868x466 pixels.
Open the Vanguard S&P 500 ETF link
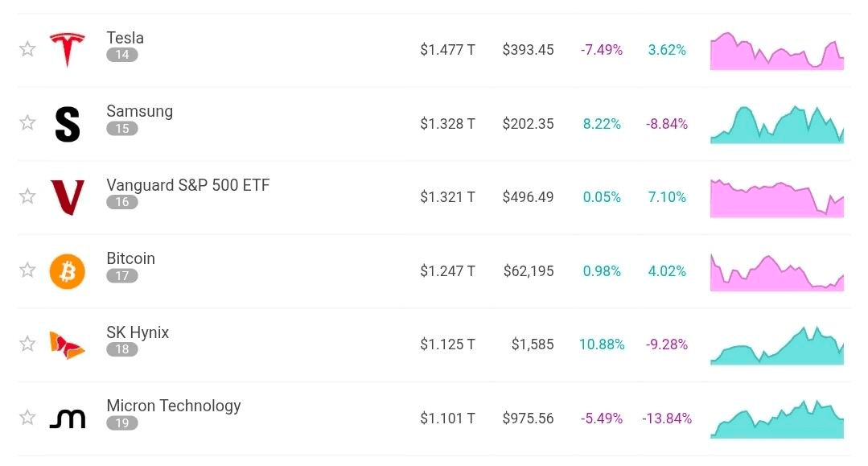(x=187, y=185)
